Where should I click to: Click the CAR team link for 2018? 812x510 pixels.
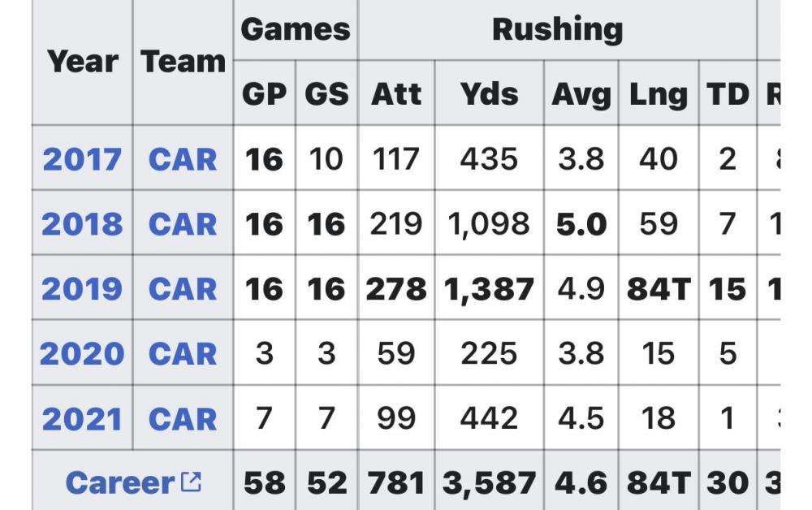pos(183,224)
